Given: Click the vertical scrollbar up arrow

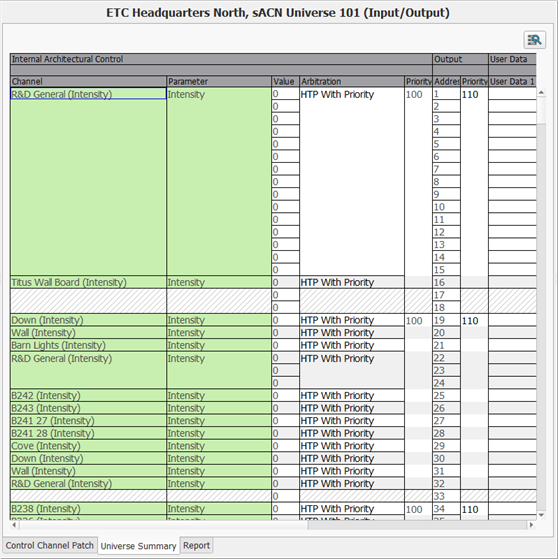Looking at the screenshot, I should [x=541, y=93].
